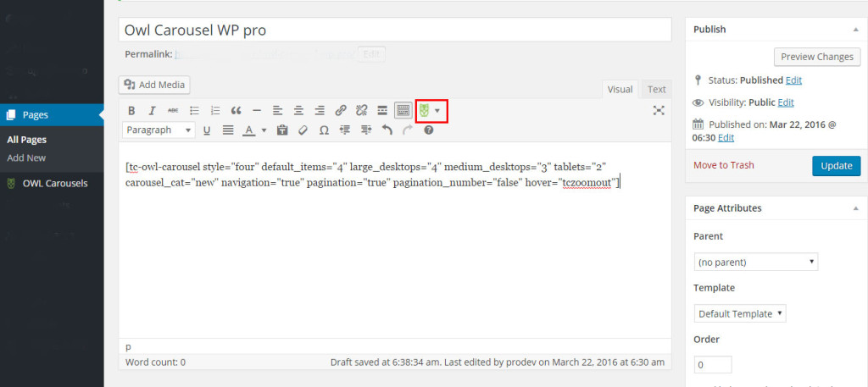The image size is (868, 387).
Task: Open keyboard shortcuts help icon
Action: [x=428, y=130]
